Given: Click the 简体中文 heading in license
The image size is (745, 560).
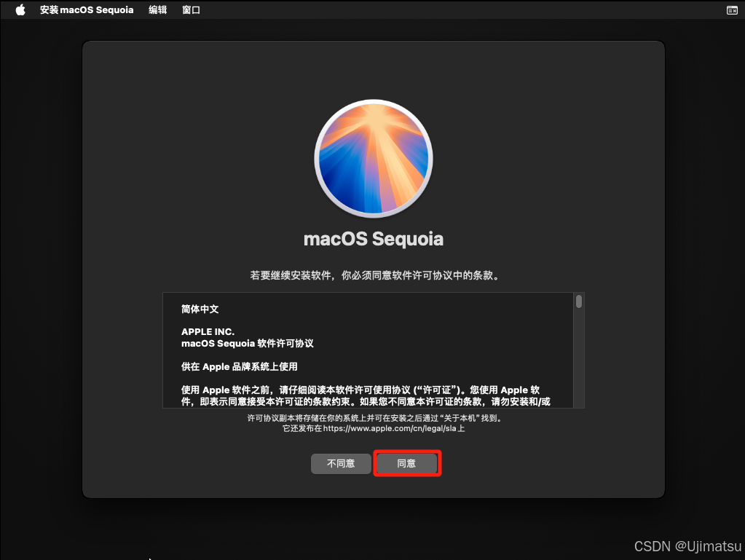Looking at the screenshot, I should tap(200, 309).
